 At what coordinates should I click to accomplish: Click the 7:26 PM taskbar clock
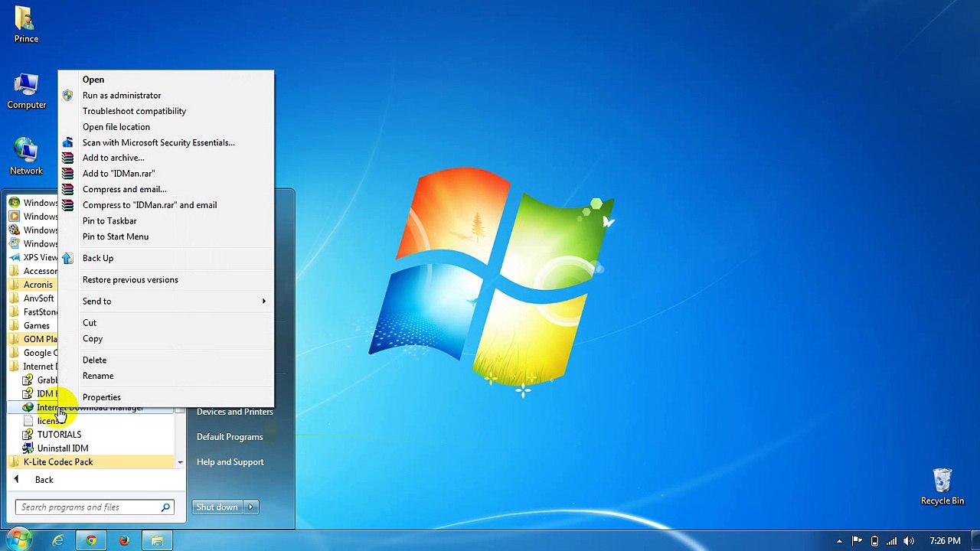point(945,541)
